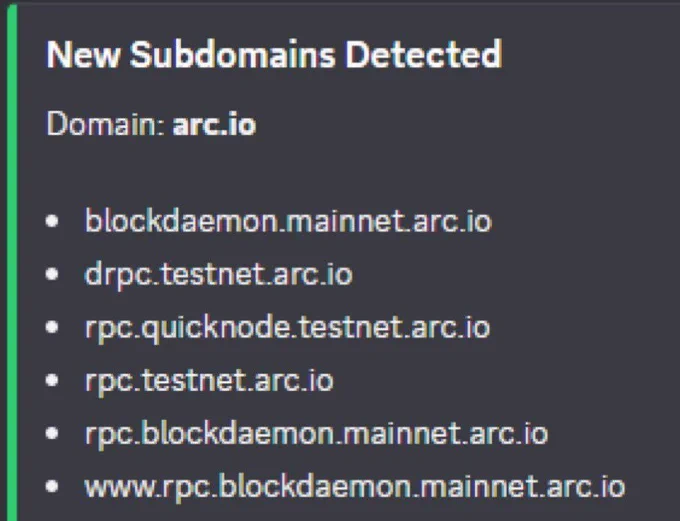
Task: Open rpc.quicknode.testnet.arc.io subdomain link
Action: point(288,328)
